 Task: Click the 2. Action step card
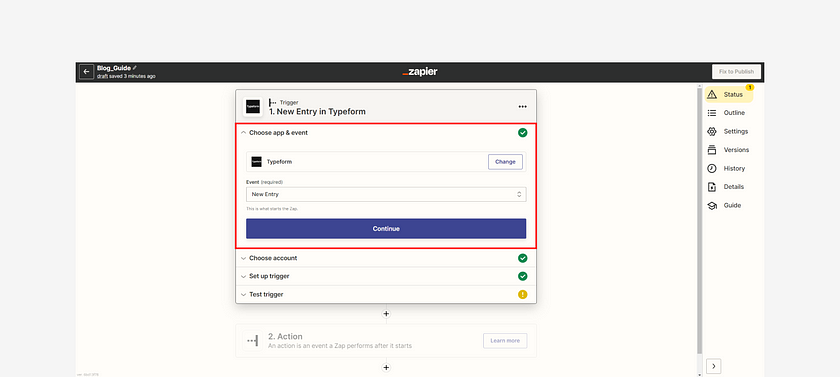click(386, 341)
